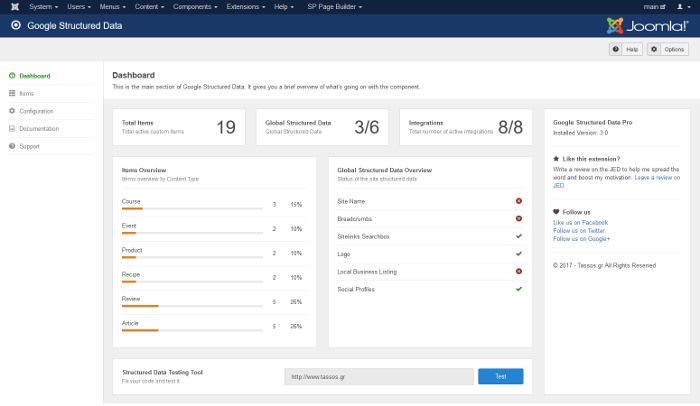Click the green check for Logo
Viewport: 700px width, 406px height.
tap(519, 254)
